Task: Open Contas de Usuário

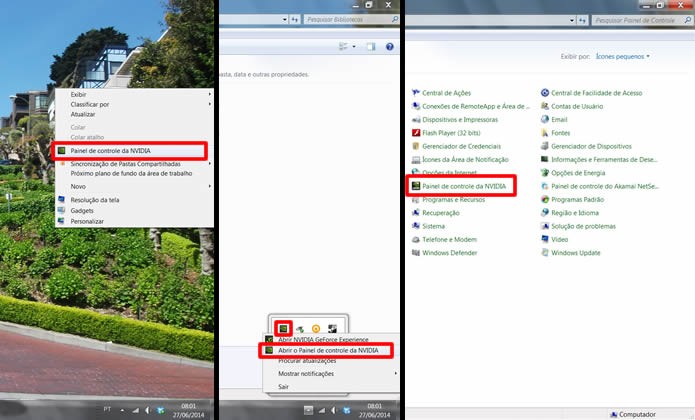Action: [577, 106]
